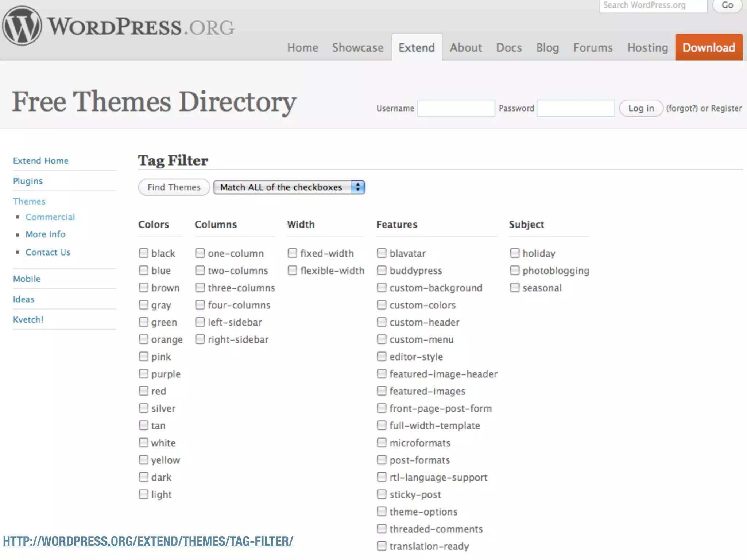Check the white color checkbox
Screen dimensions: 747x560
point(144,442)
